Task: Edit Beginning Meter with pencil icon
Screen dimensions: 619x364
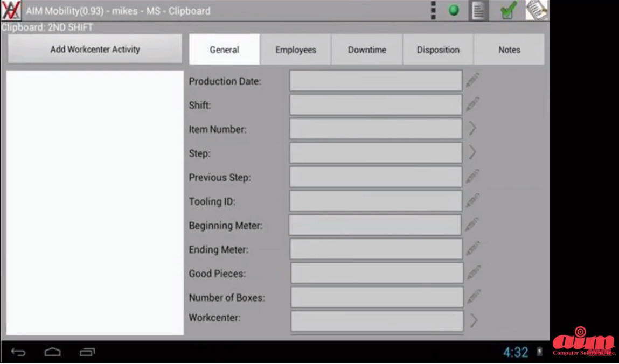Action: (x=472, y=225)
